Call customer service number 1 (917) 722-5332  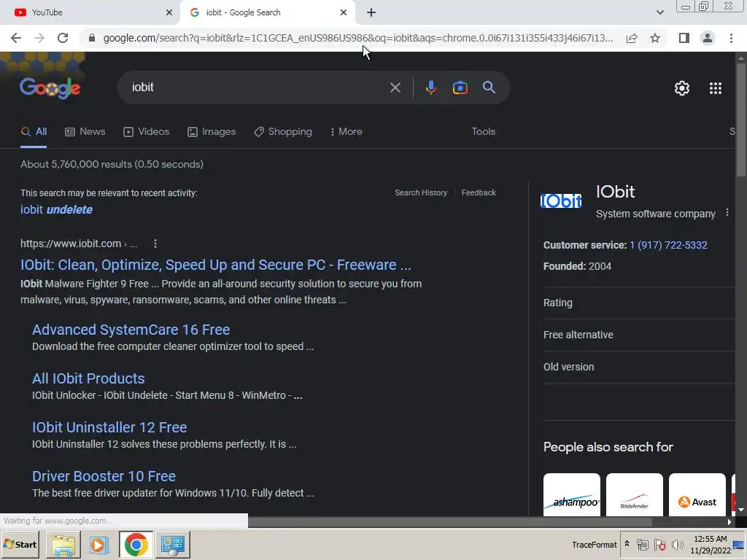click(668, 245)
